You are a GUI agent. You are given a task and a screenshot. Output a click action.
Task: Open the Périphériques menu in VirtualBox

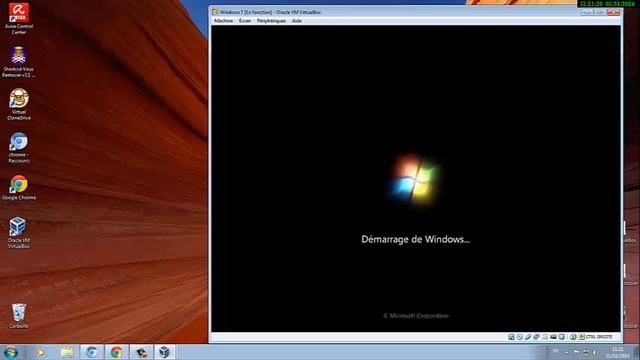pyautogui.click(x=271, y=21)
